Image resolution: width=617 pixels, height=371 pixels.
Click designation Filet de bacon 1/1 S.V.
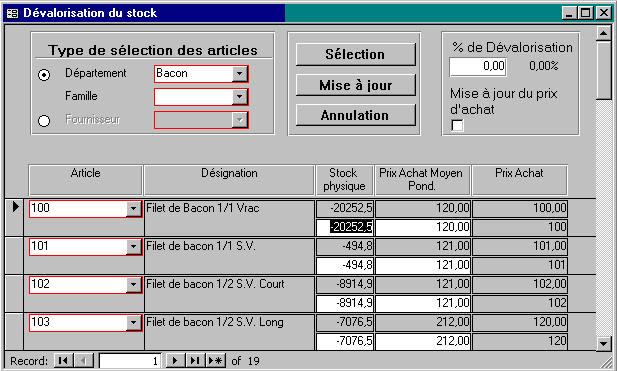229,256
